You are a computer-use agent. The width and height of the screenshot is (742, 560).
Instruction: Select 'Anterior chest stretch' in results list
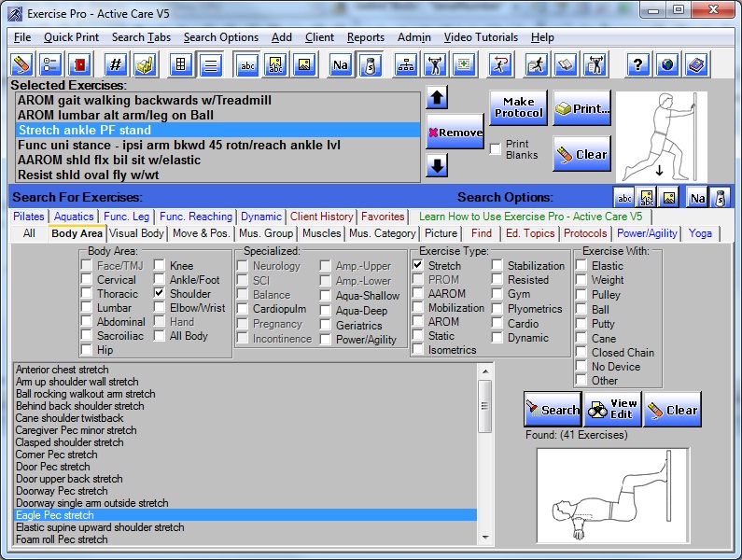point(245,370)
